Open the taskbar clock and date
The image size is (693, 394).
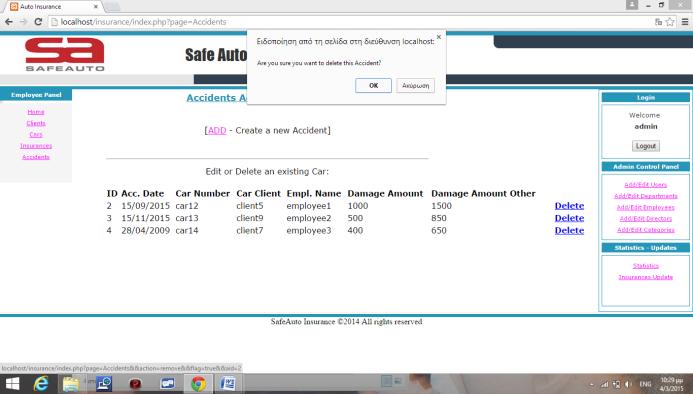coord(671,384)
